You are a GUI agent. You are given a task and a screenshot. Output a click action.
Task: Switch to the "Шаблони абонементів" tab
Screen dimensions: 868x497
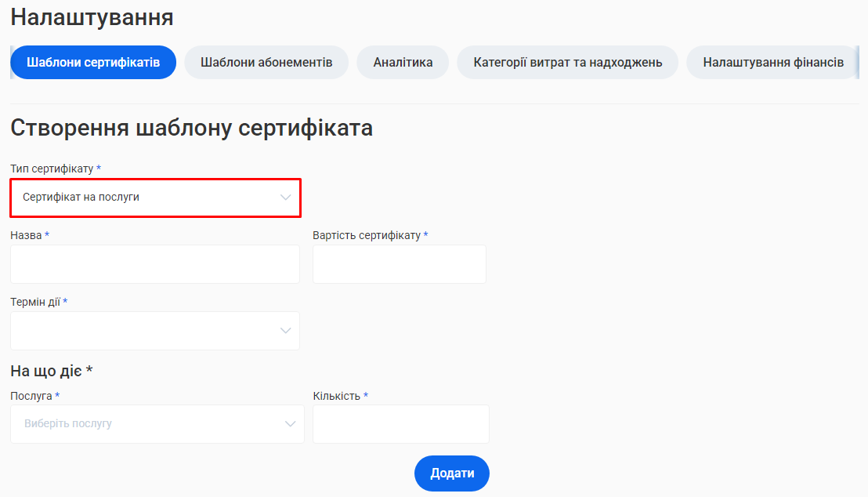(266, 62)
